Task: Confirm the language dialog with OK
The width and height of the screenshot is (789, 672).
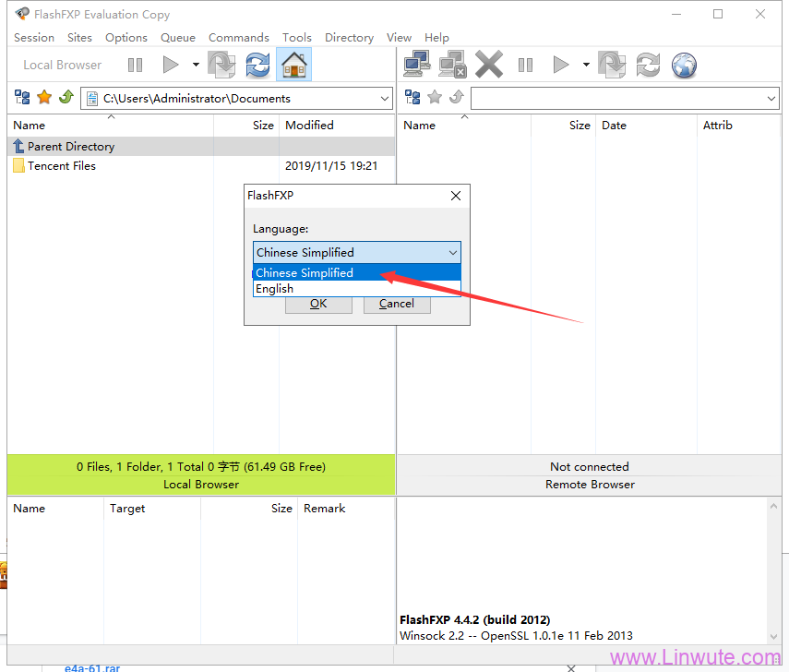Action: pyautogui.click(x=318, y=304)
